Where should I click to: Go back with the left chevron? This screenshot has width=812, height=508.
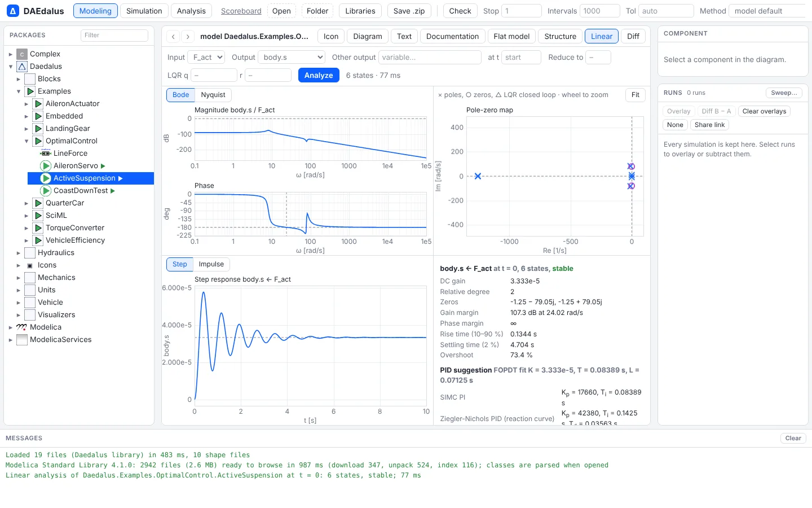pyautogui.click(x=173, y=37)
